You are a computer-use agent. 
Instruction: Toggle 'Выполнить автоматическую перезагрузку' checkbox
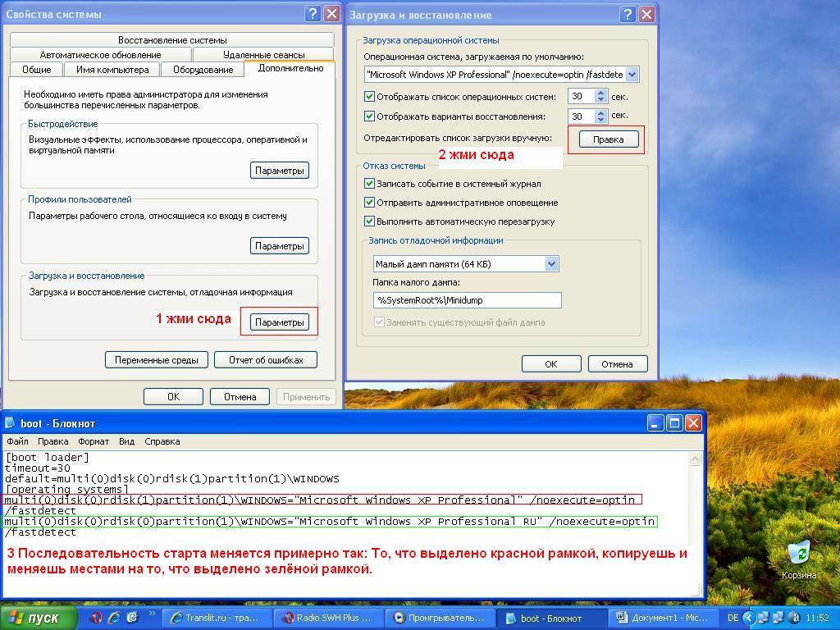pos(369,221)
